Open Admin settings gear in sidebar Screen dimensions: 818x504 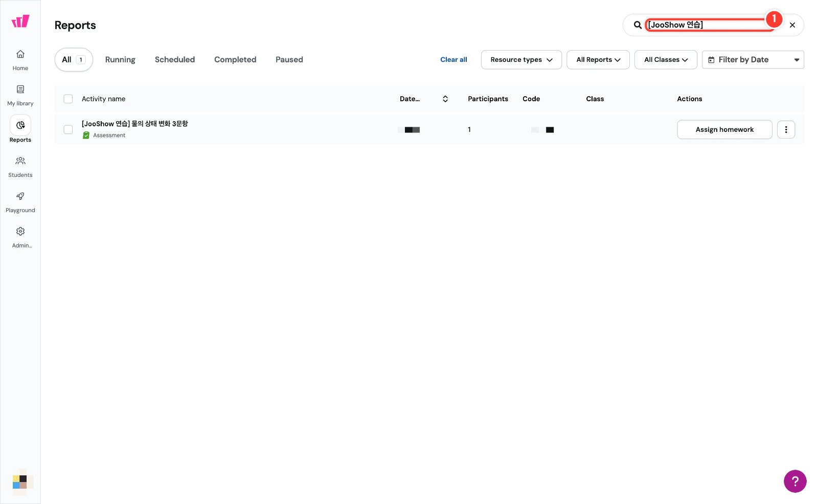tap(20, 232)
